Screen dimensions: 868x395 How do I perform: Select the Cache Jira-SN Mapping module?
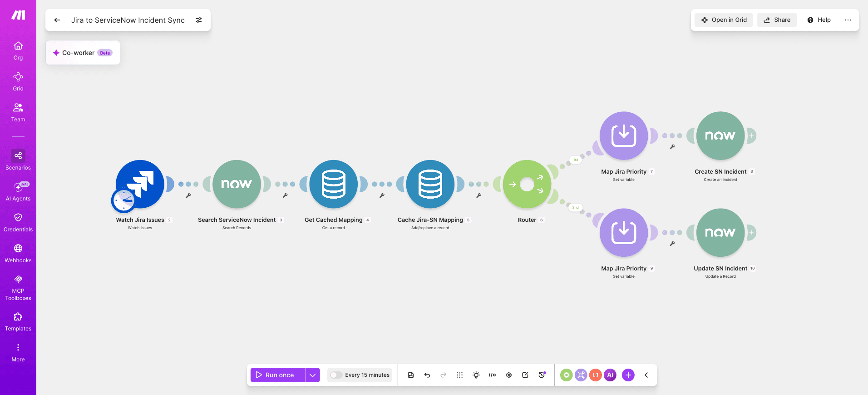tap(430, 184)
